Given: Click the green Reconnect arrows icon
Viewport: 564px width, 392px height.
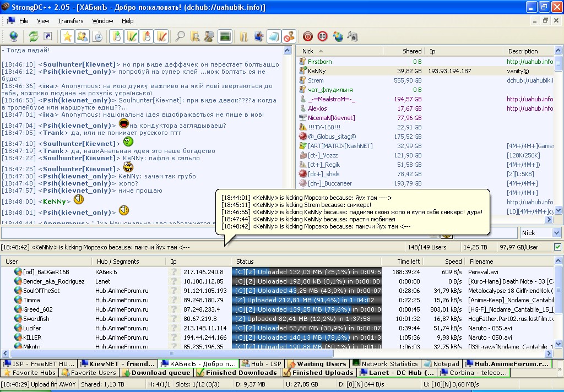Looking at the screenshot, I should (x=34, y=36).
